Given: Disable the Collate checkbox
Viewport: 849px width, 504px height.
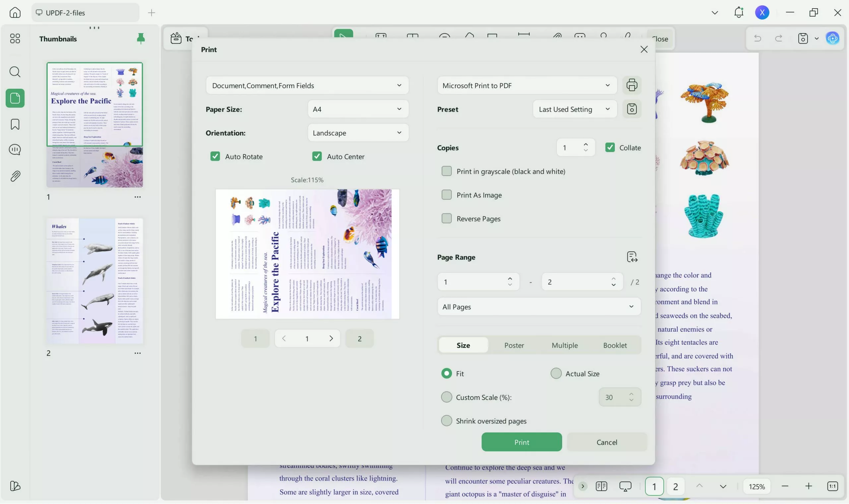Looking at the screenshot, I should click(x=610, y=147).
